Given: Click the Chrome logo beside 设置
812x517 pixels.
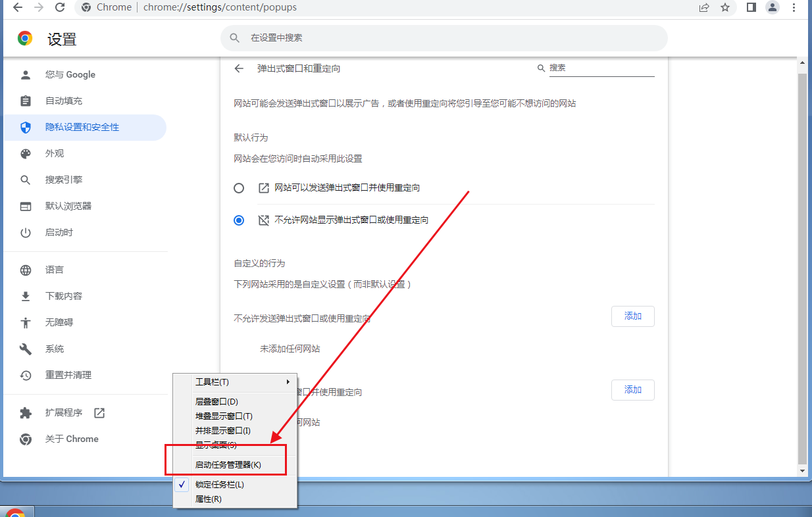Looking at the screenshot, I should 25,38.
